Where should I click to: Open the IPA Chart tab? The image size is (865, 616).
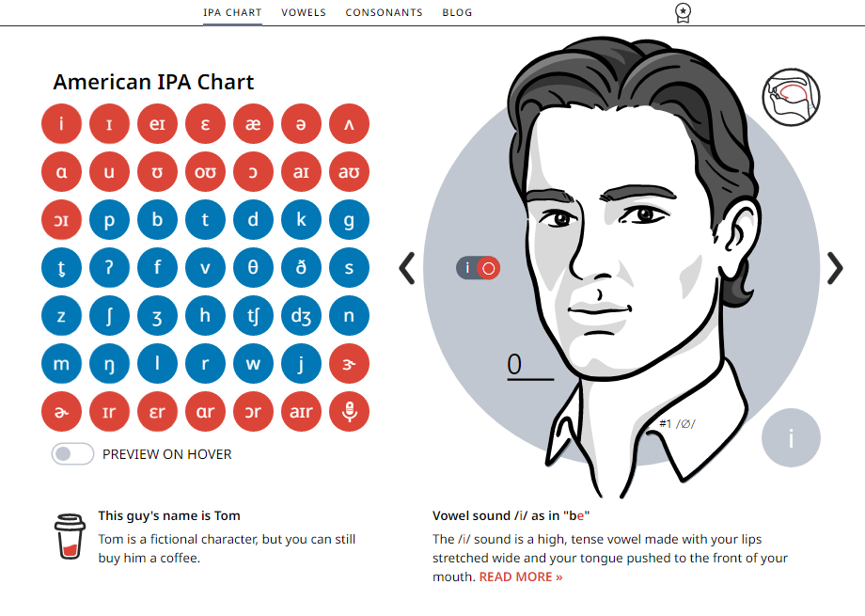[232, 12]
